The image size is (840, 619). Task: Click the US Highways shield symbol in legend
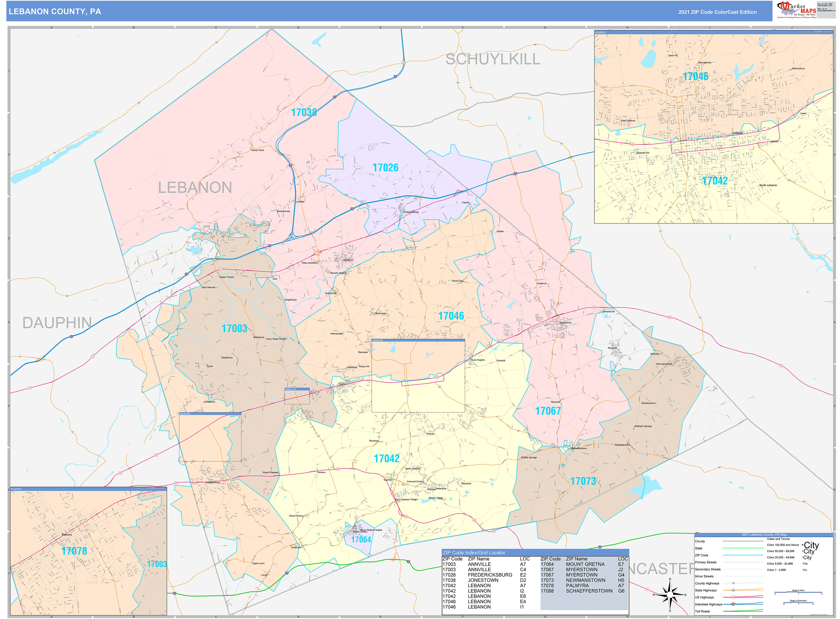point(733,597)
